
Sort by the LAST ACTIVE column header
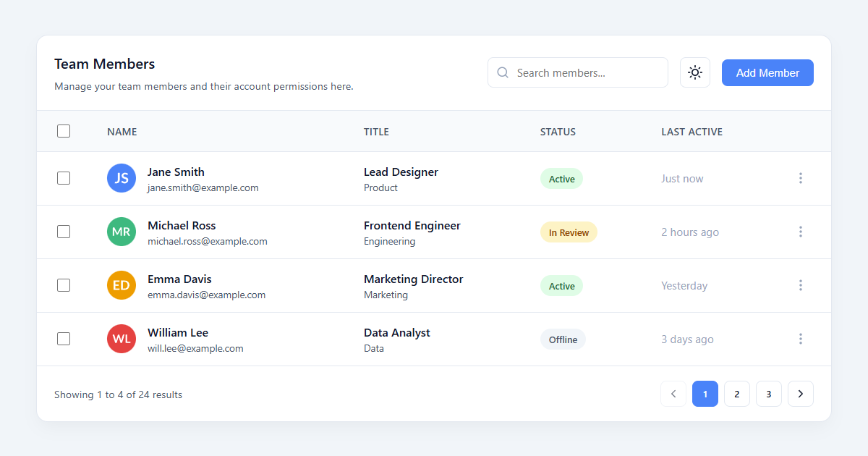[692, 132]
